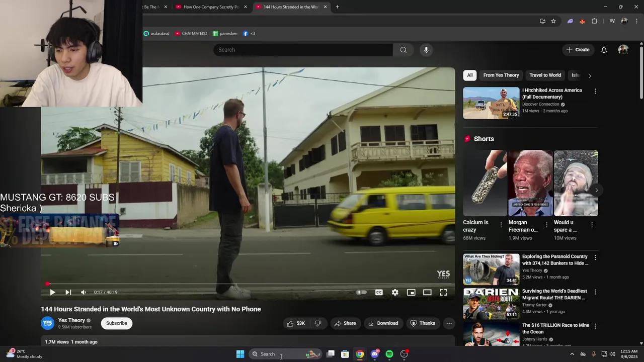Open a new browser tab
Viewport: 644px width, 362px height.
click(x=337, y=7)
